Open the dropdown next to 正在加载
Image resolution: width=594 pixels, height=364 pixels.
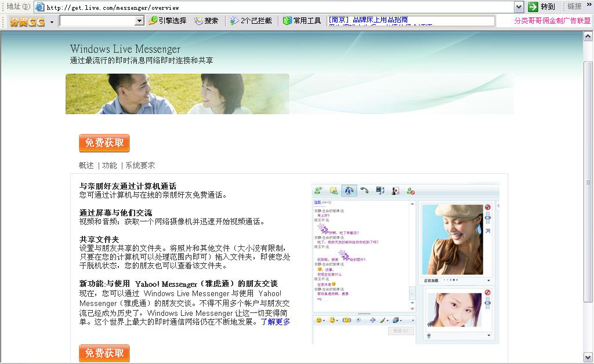coord(488,281)
